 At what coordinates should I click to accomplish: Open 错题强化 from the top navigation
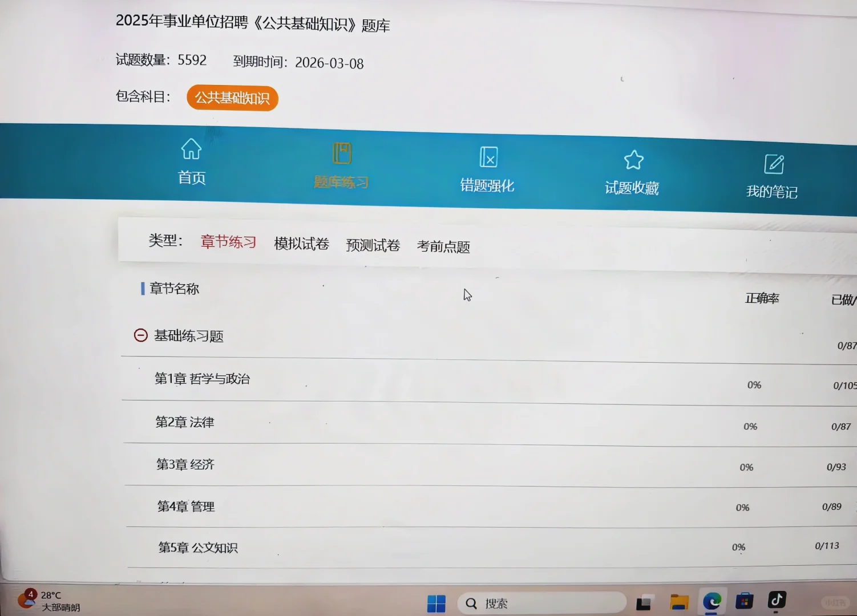point(488,168)
